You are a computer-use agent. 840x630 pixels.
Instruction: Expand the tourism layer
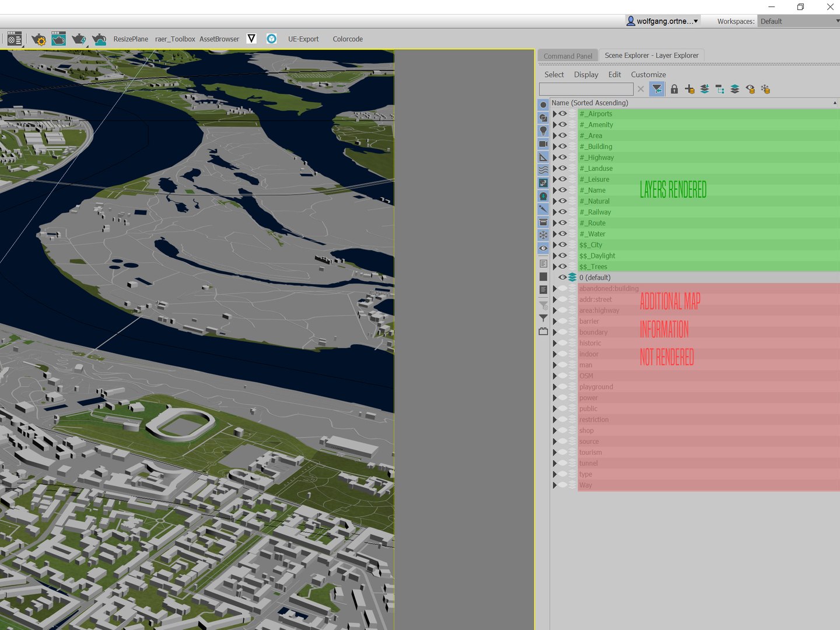pos(555,453)
